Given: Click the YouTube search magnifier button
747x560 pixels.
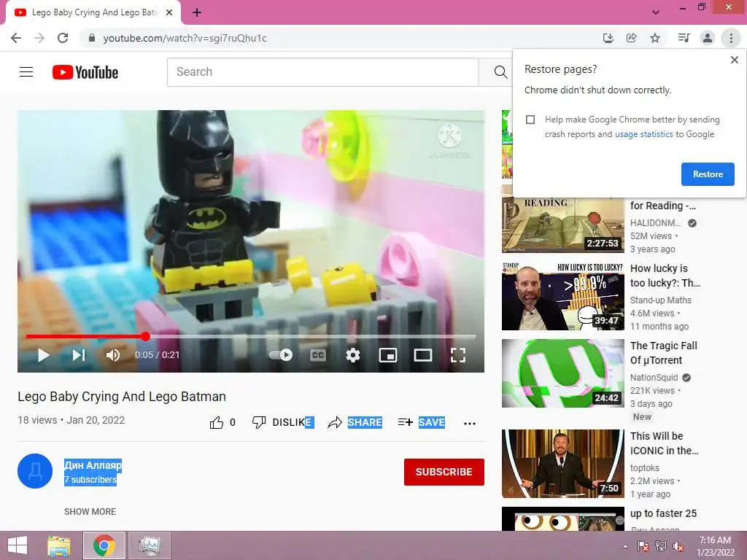Looking at the screenshot, I should (x=500, y=72).
